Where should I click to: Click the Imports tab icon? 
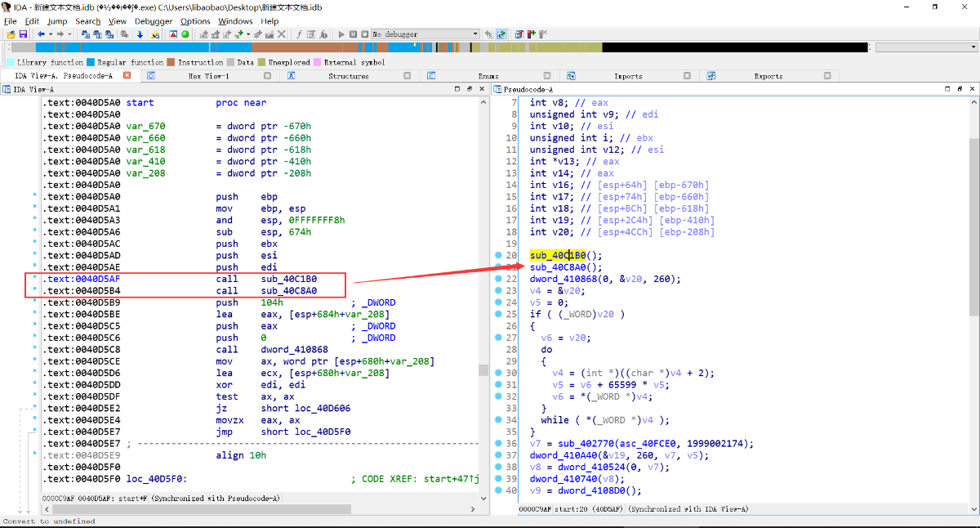pos(572,76)
